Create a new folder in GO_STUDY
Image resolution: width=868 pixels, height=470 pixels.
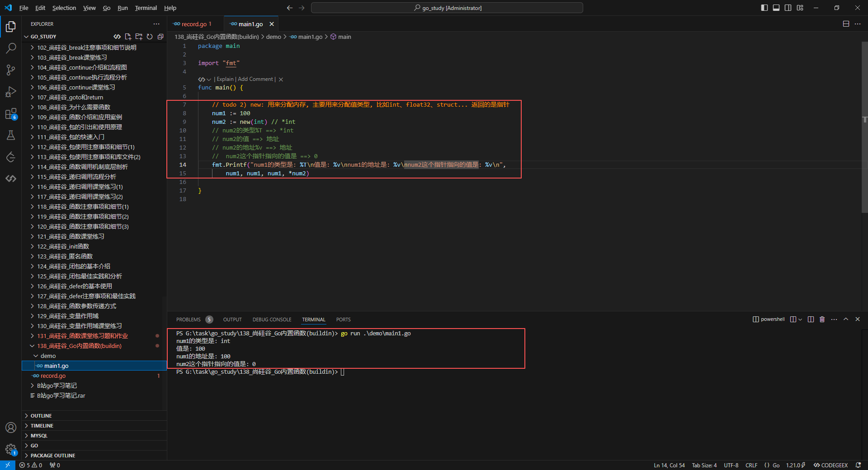[x=139, y=37]
